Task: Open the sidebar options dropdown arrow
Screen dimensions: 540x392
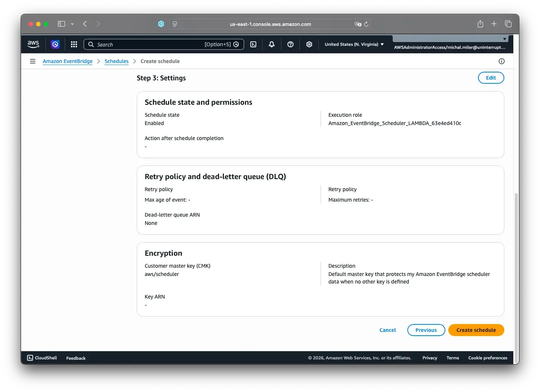Action: [x=72, y=24]
